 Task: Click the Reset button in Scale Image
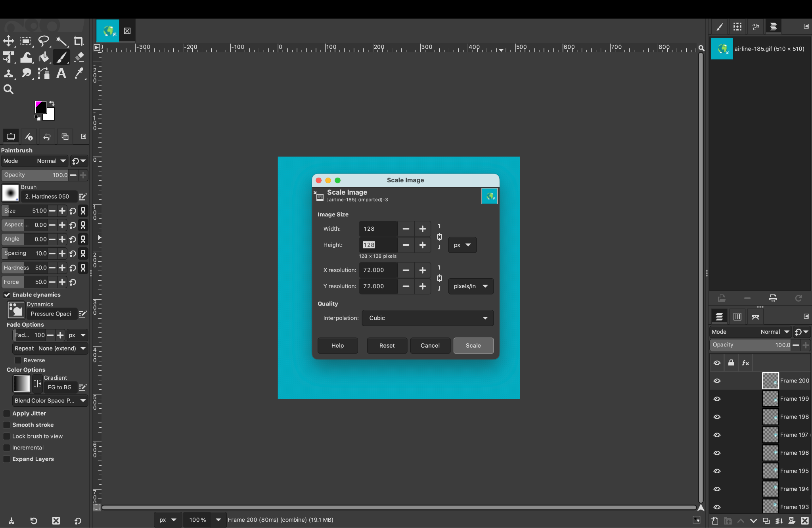(x=387, y=345)
